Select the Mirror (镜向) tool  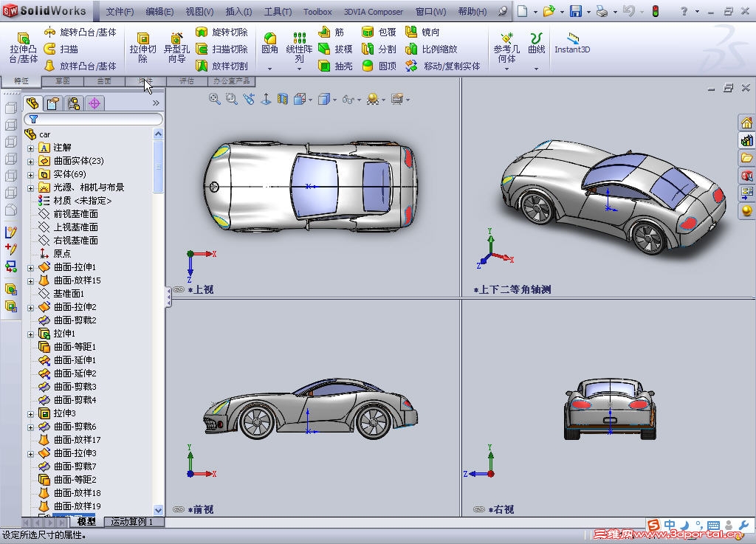click(x=422, y=32)
